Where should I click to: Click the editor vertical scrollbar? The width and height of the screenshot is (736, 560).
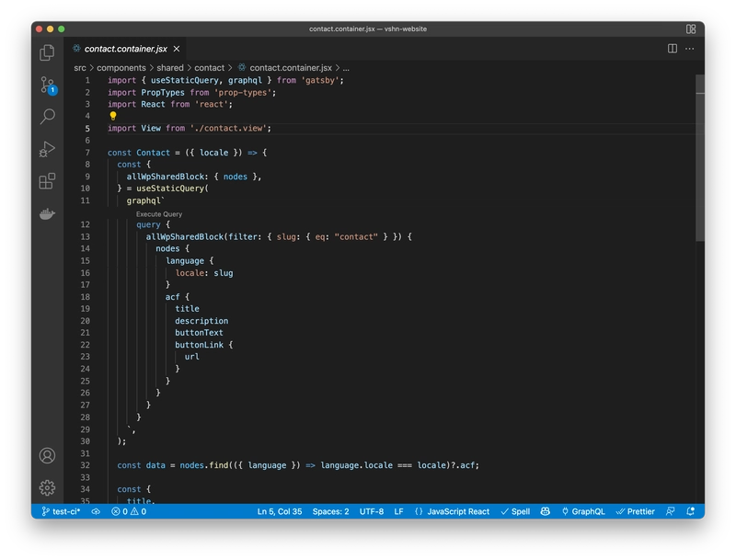(x=700, y=157)
